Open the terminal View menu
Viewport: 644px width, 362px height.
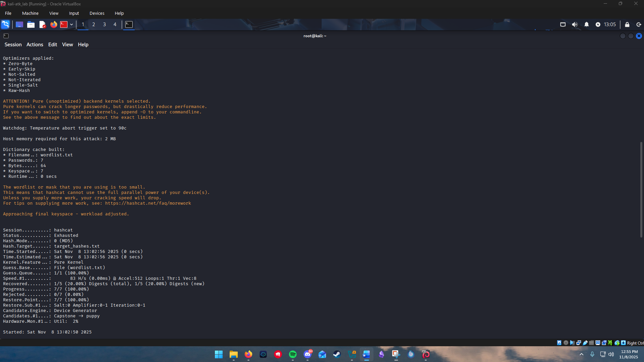[67, 45]
